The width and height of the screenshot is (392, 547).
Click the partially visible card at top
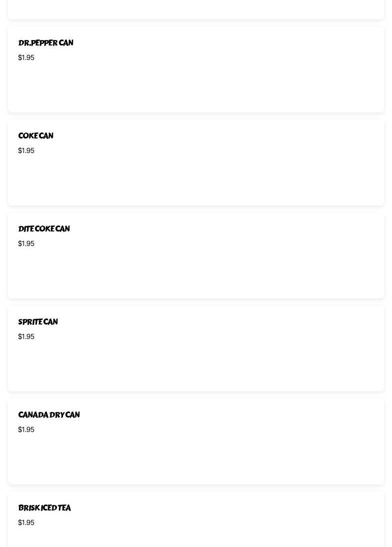click(196, 9)
